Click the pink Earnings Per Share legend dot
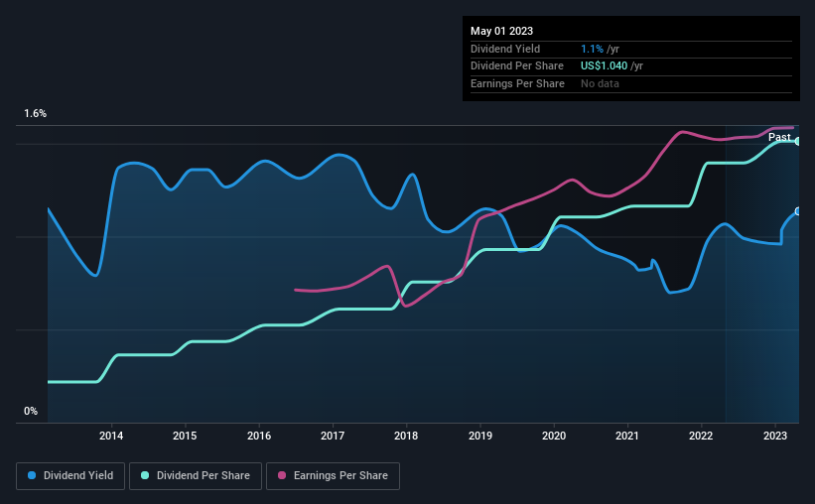Viewport: 815px width, 504px height. [282, 475]
